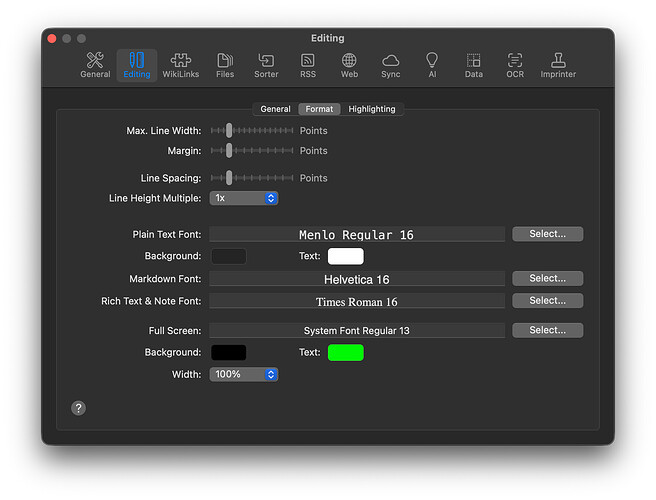Close the Editing preferences window
656x500 pixels.
tap(52, 38)
